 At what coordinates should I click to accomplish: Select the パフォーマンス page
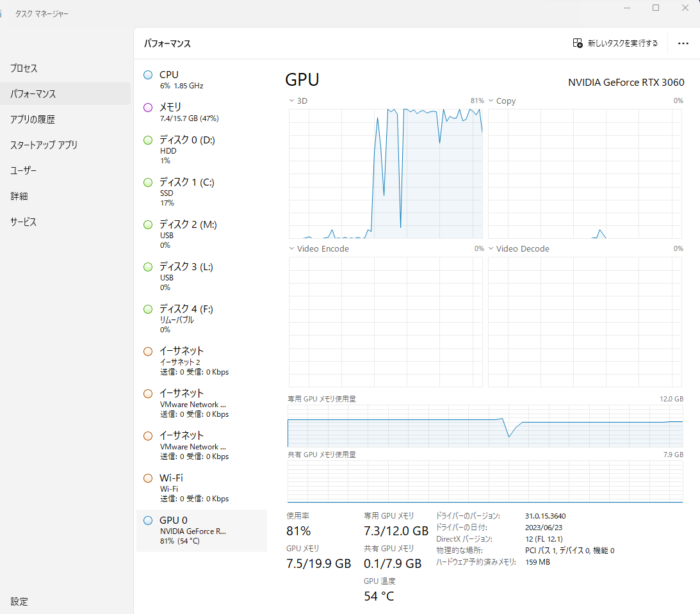(65, 93)
